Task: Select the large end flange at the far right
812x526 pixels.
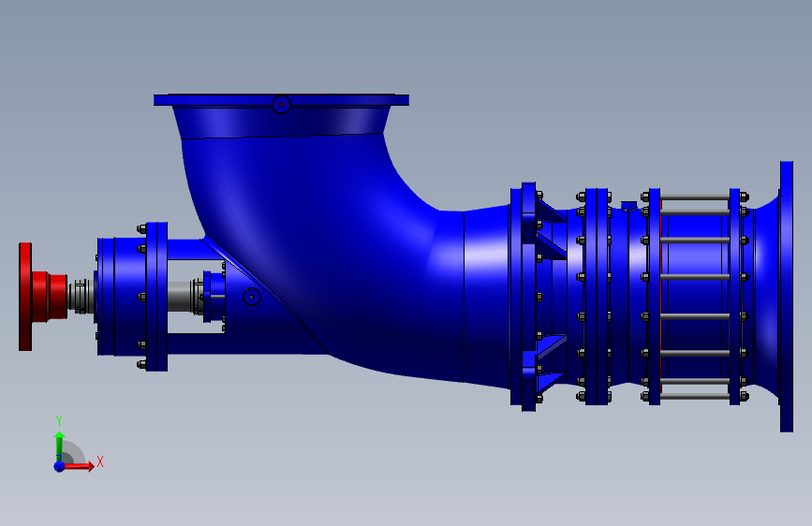Action: tap(787, 297)
